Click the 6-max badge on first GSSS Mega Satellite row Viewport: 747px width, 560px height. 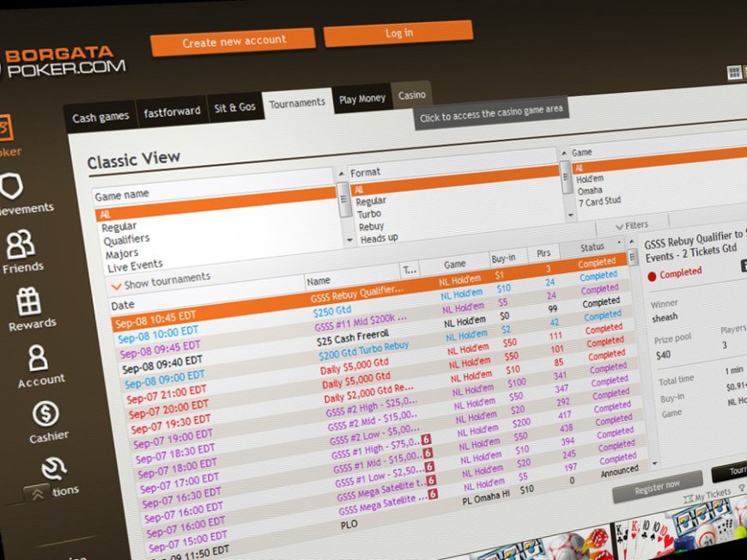click(432, 480)
